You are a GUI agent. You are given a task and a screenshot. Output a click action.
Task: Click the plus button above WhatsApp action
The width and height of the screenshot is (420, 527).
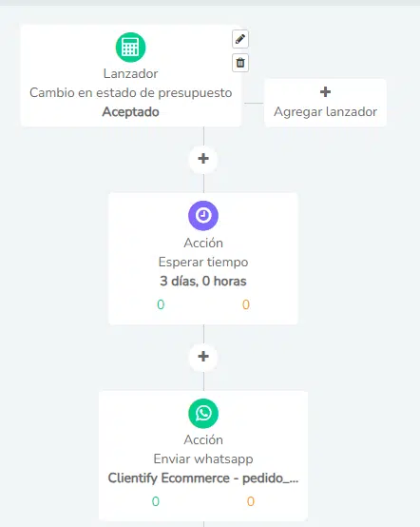[x=203, y=357]
